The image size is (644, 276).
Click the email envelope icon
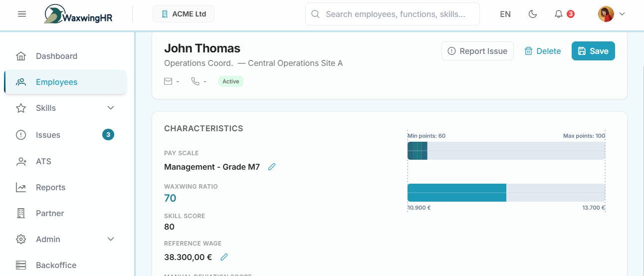168,81
